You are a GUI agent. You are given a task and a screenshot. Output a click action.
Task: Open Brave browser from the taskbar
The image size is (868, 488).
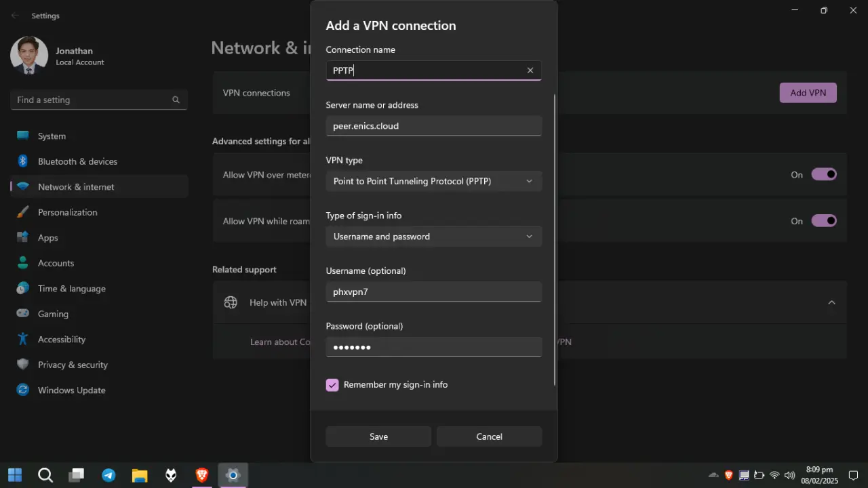click(x=201, y=475)
